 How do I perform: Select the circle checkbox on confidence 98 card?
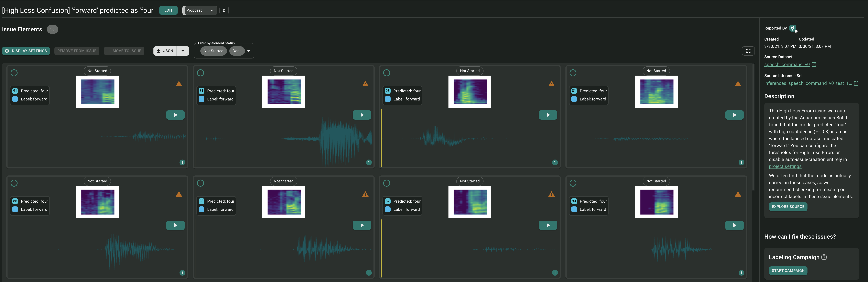(387, 73)
